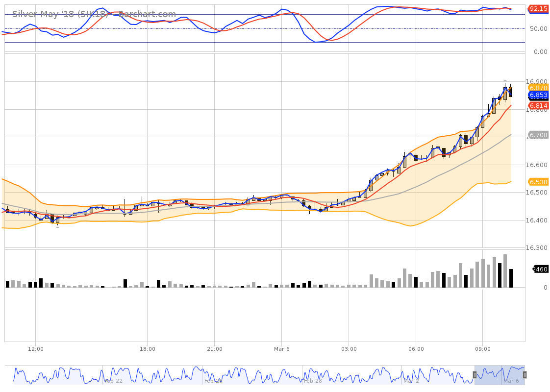550x392 pixels.
Task: Click the 03:00 time axis label
Action: tap(349, 349)
